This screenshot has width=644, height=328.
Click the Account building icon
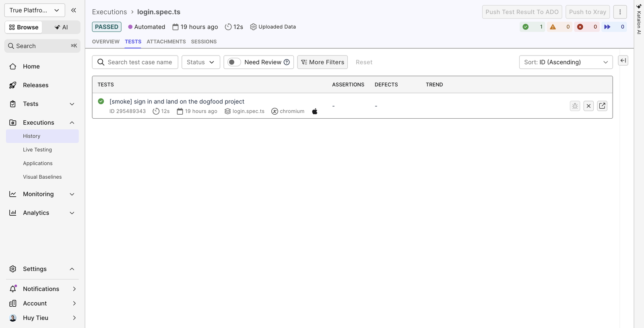[13, 303]
